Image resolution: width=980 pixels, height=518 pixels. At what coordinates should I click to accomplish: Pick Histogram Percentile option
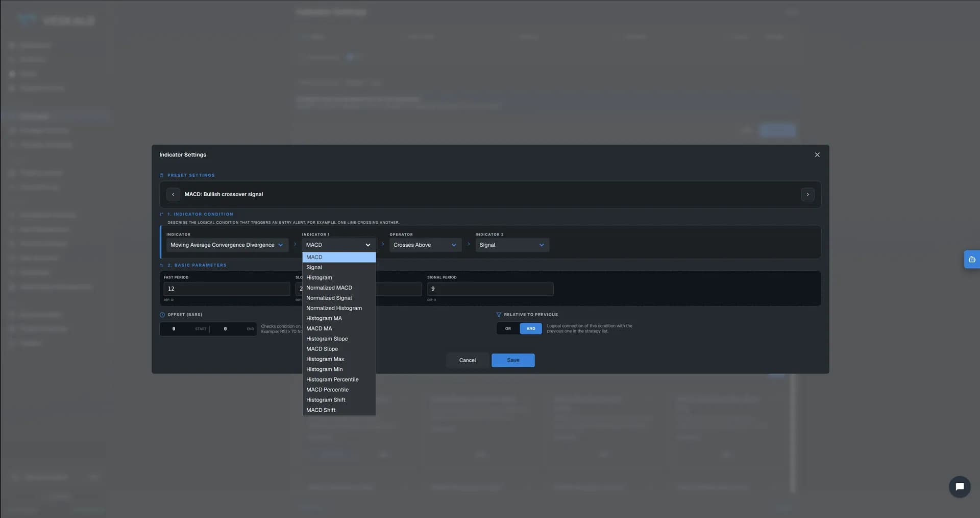click(339, 380)
